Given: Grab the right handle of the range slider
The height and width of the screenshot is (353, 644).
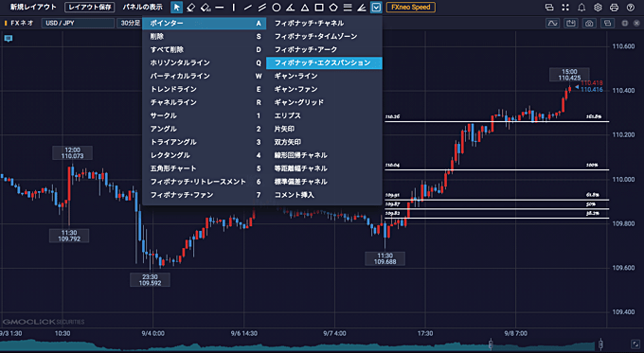Looking at the screenshot, I should 600,344.
